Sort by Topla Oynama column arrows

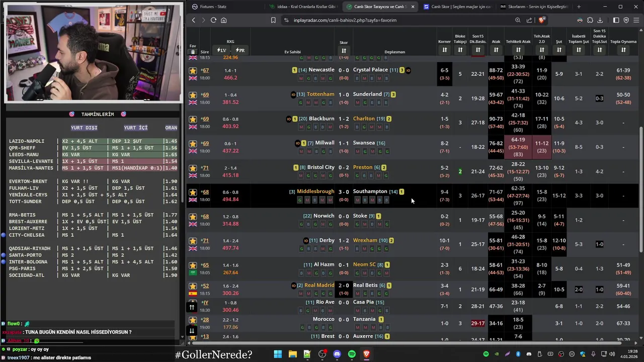[x=623, y=50]
